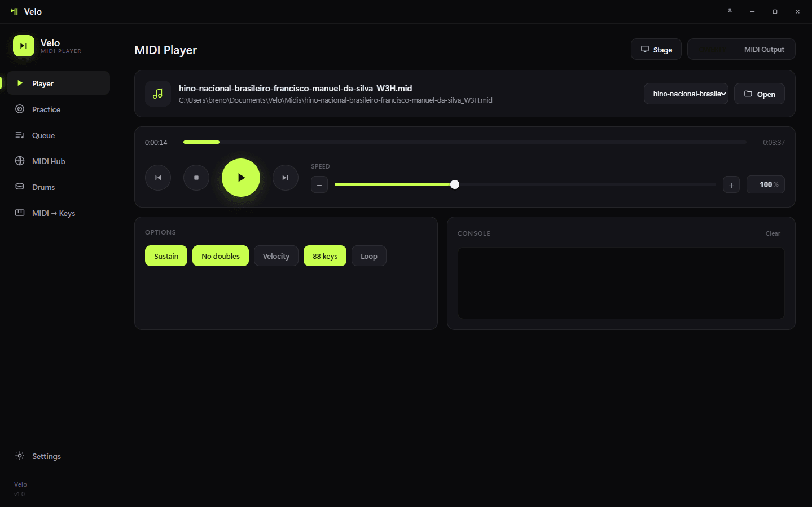Open the Stage view
Image resolution: width=812 pixels, height=507 pixels.
[656, 49]
